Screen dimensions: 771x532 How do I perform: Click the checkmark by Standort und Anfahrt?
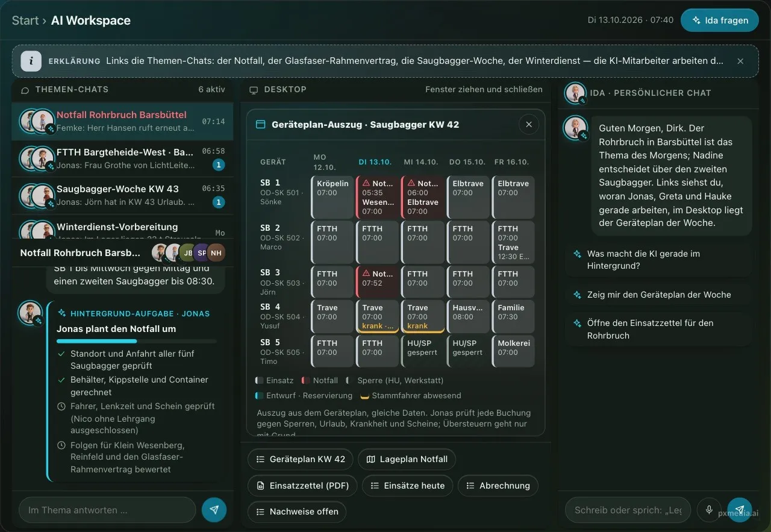pyautogui.click(x=61, y=354)
